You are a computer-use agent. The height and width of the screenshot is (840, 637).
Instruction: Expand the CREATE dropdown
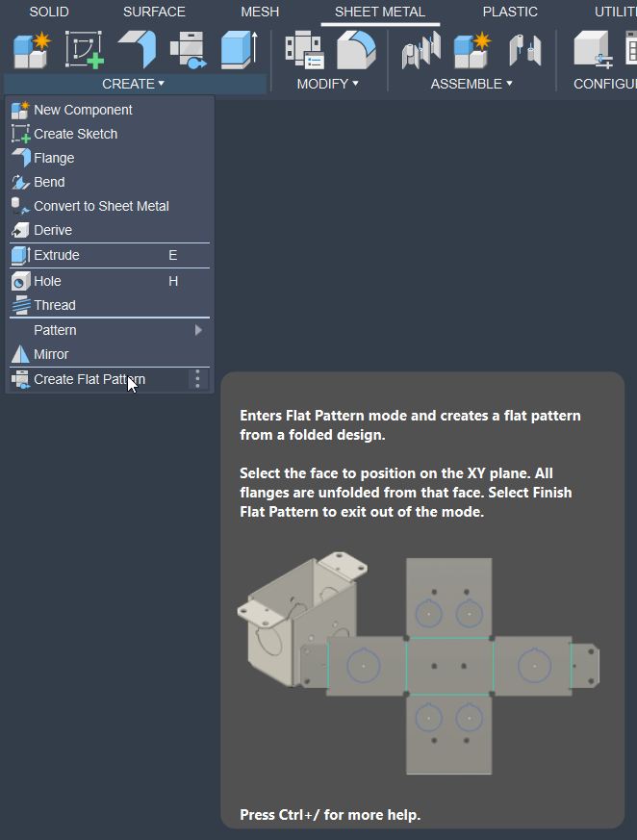(x=134, y=84)
